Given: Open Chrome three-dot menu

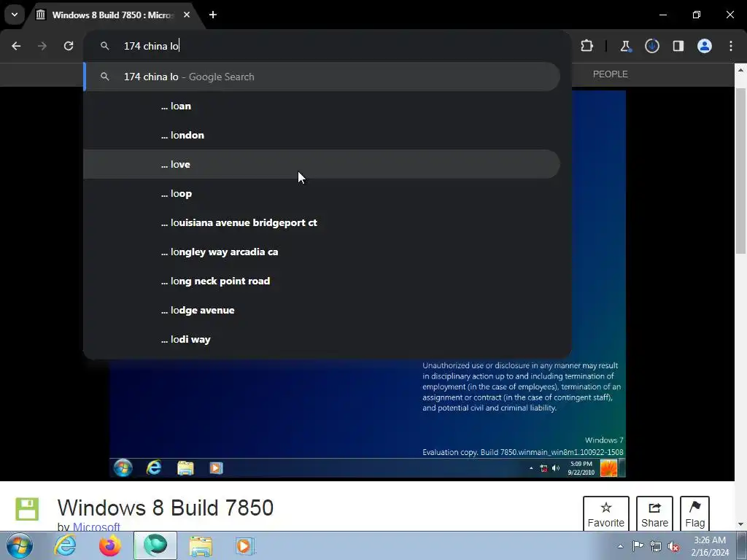Looking at the screenshot, I should click(731, 46).
